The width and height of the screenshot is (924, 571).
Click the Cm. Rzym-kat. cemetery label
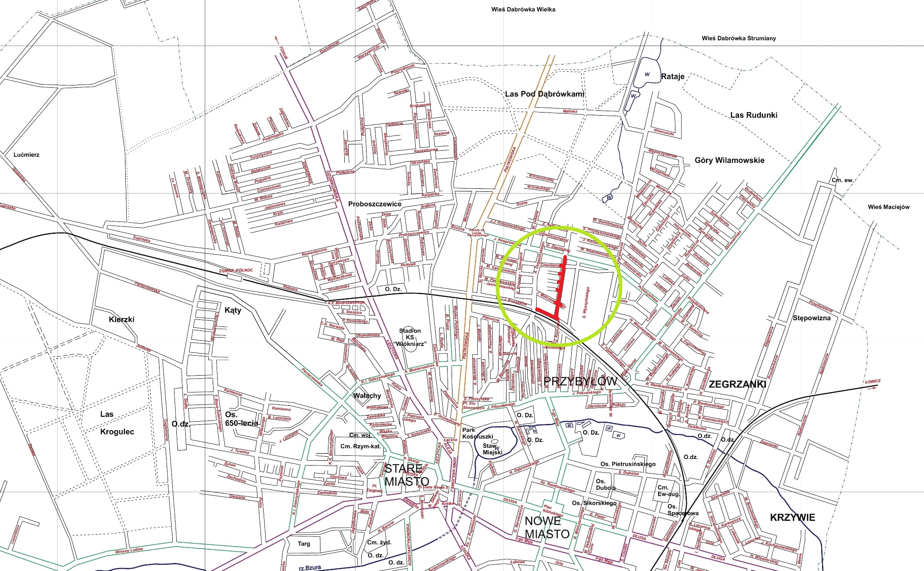(x=360, y=446)
